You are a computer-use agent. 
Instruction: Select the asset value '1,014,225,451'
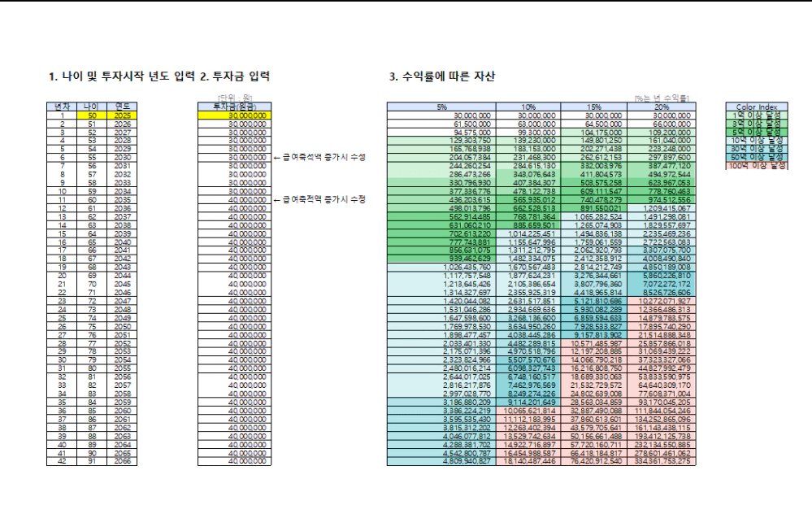528,233
